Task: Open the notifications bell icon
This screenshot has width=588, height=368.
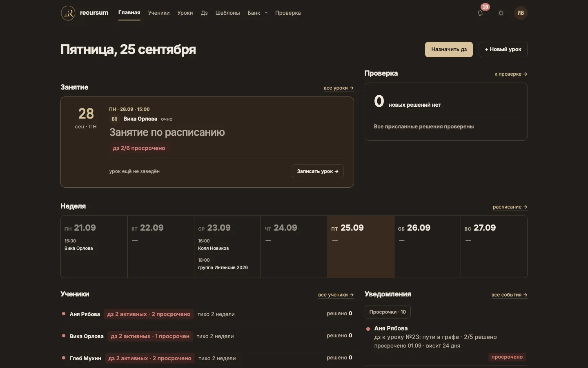Action: (480, 13)
